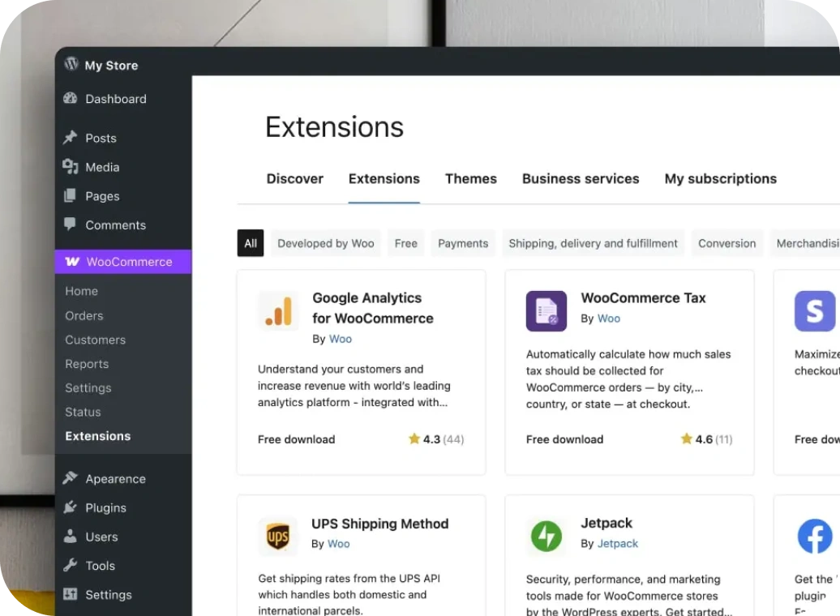Filter extensions by Payments
This screenshot has width=840, height=616.
463,243
